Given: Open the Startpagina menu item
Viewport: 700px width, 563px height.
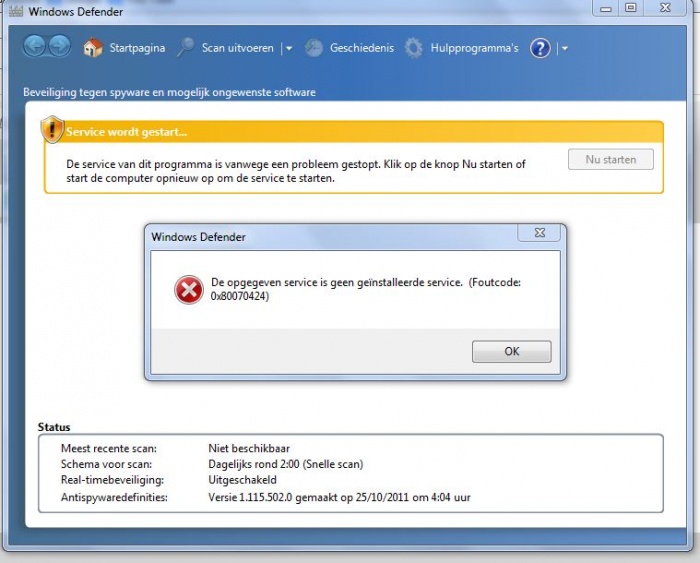Looking at the screenshot, I should coord(137,48).
